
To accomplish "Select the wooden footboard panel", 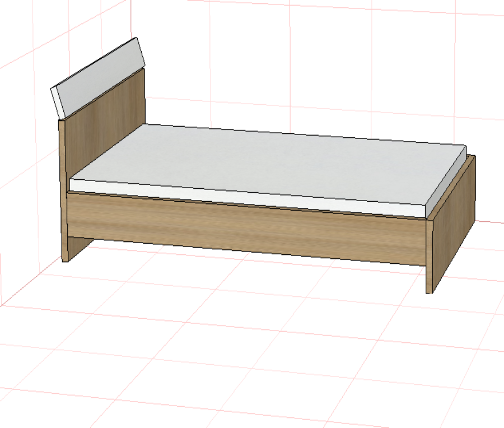I will tap(452, 225).
